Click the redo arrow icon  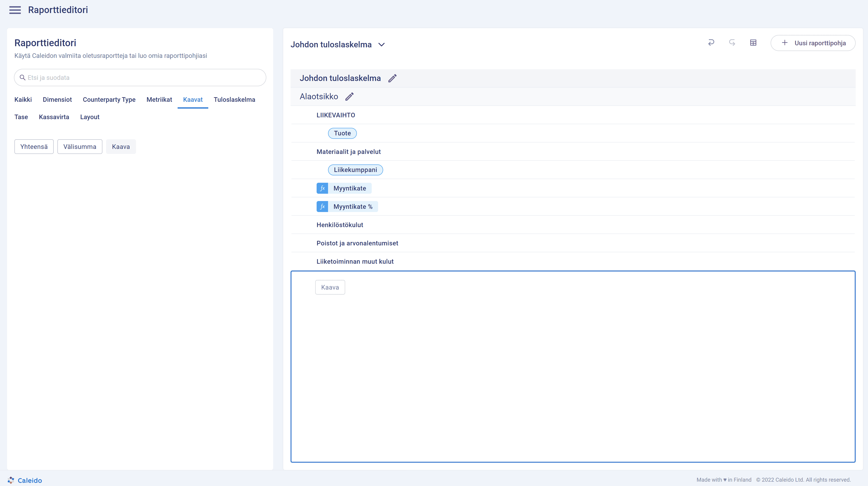point(732,43)
